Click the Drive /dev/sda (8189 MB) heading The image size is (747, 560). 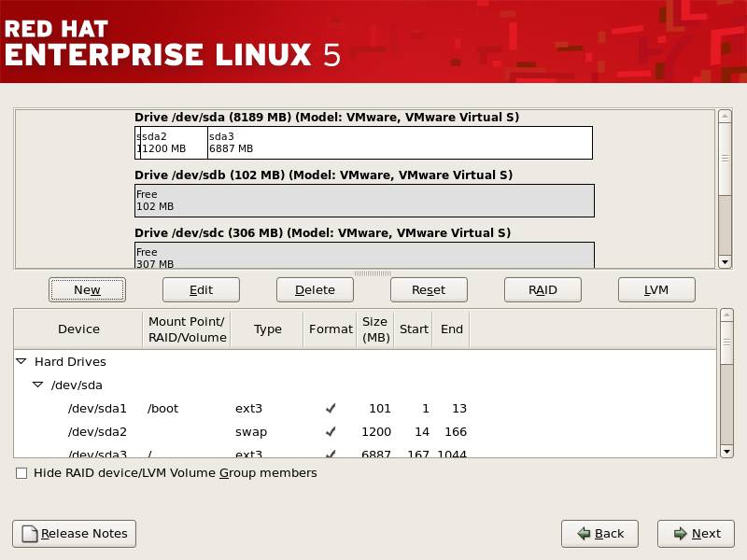327,118
